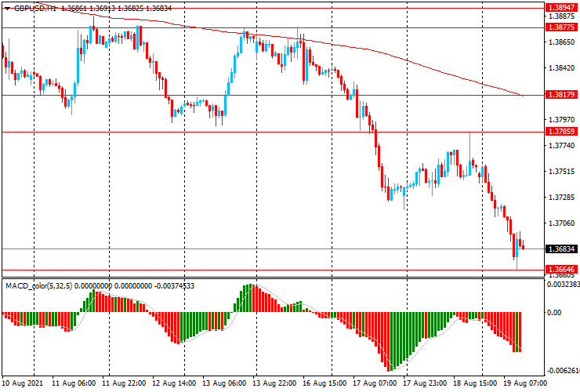Select the 1.36646 red price level label
Viewport: 580px width, 392px height.
561,269
